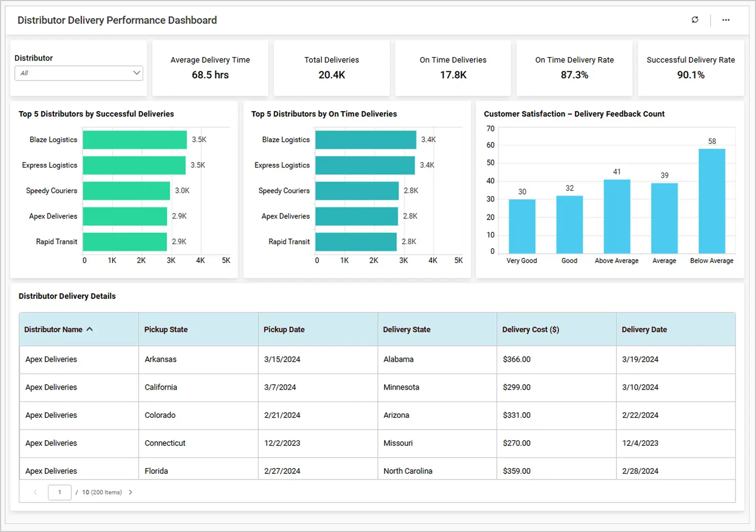
Task: Click Express Logistics bar in Successful Deliveries chart
Action: click(134, 165)
